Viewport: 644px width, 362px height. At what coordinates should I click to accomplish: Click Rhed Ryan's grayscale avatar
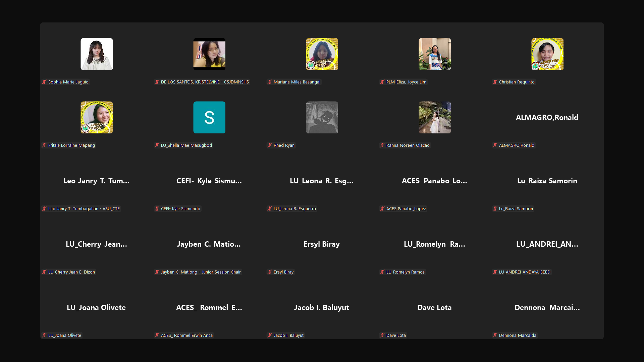click(x=322, y=117)
